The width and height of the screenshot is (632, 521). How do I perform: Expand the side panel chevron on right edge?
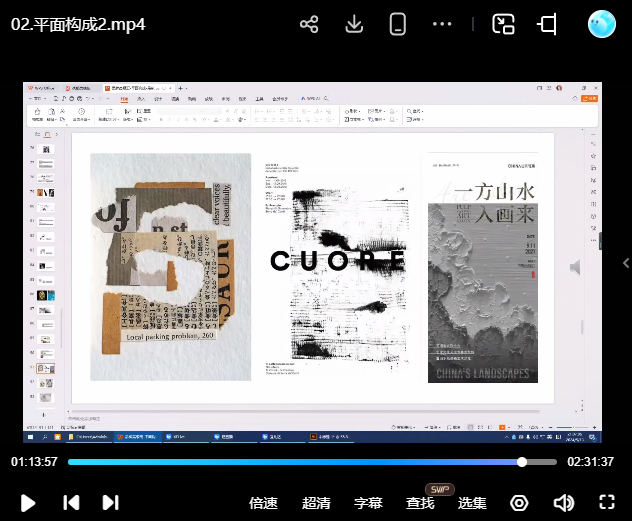[625, 263]
